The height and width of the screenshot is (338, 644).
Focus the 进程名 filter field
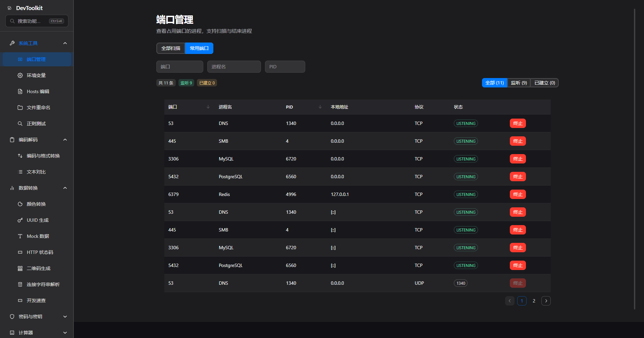point(234,67)
